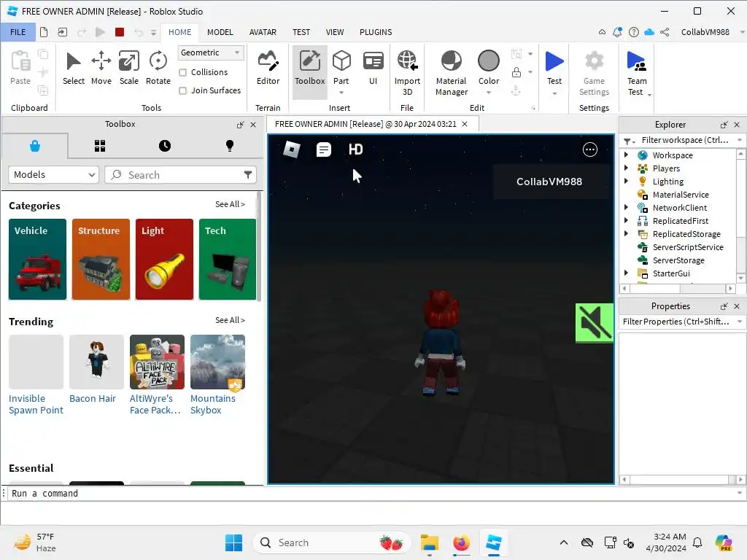
Task: Open the Structure category card
Action: click(101, 259)
